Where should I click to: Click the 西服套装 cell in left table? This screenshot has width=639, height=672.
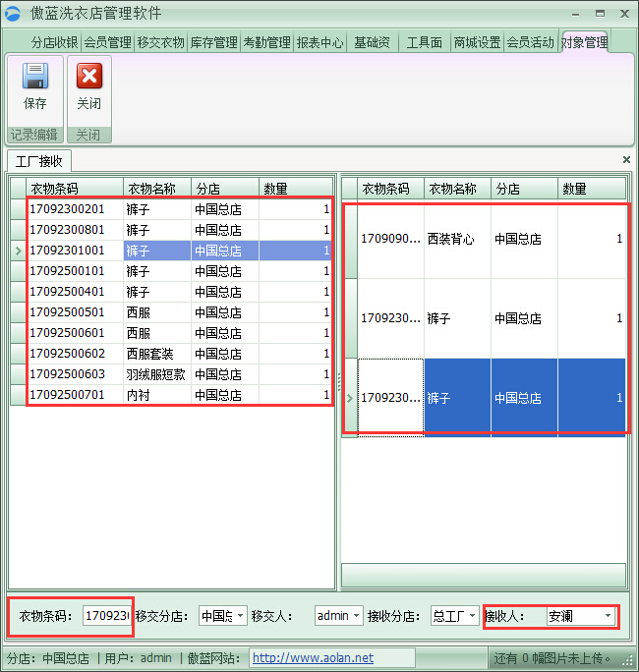[x=157, y=354]
